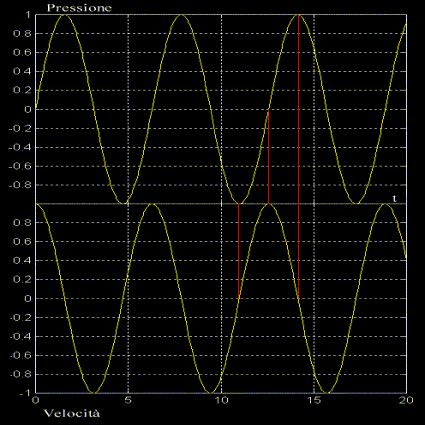Click the Pressione peak touched by red line
The image size is (425, 425).
[x=298, y=15]
